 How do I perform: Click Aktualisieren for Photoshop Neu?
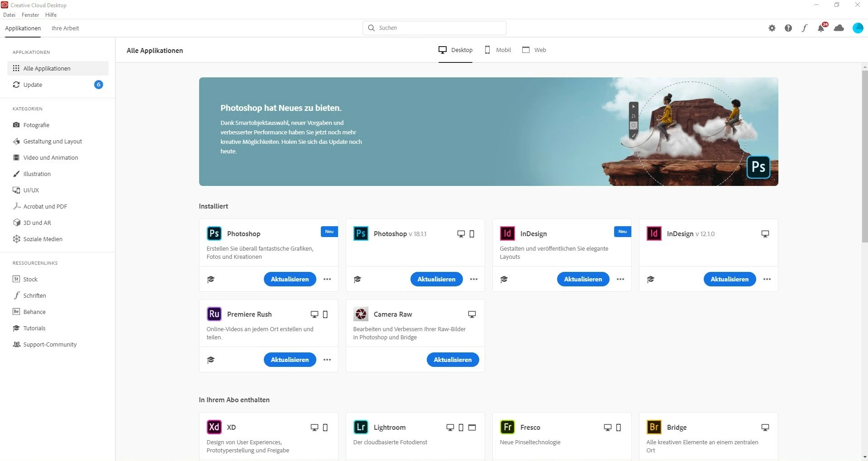[290, 279]
